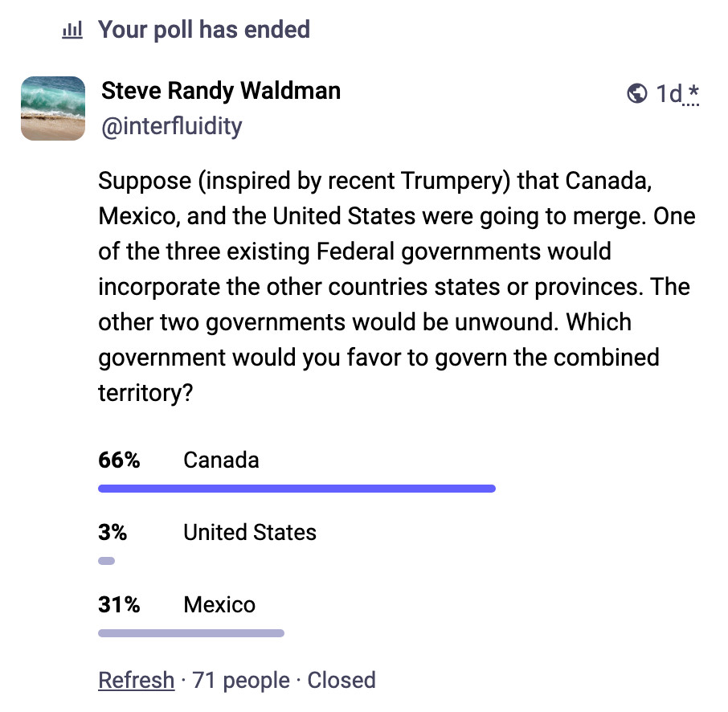Click the poll bar-chart notification icon
The width and height of the screenshot is (728, 712).
[72, 31]
